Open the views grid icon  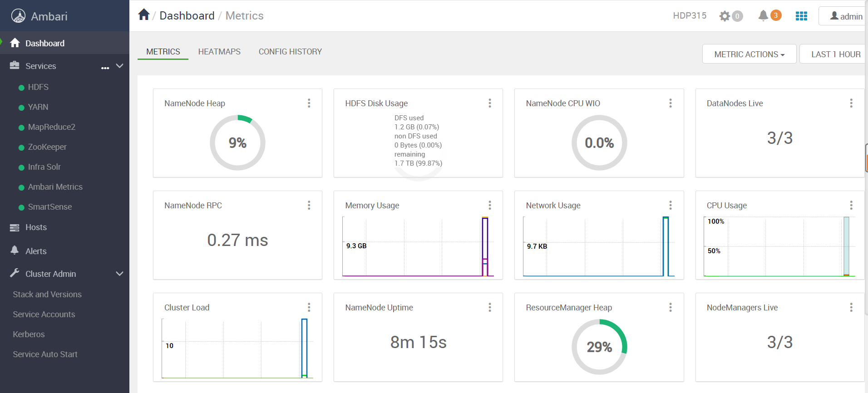pyautogui.click(x=801, y=16)
